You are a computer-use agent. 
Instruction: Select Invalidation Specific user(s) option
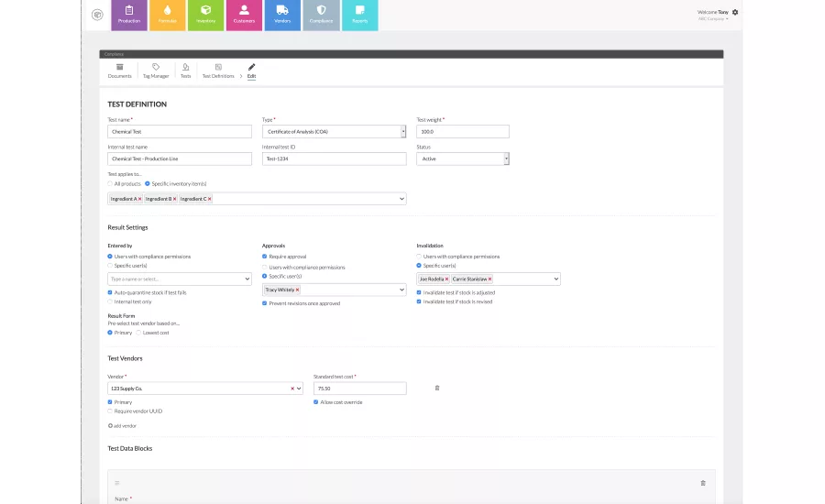pos(419,266)
